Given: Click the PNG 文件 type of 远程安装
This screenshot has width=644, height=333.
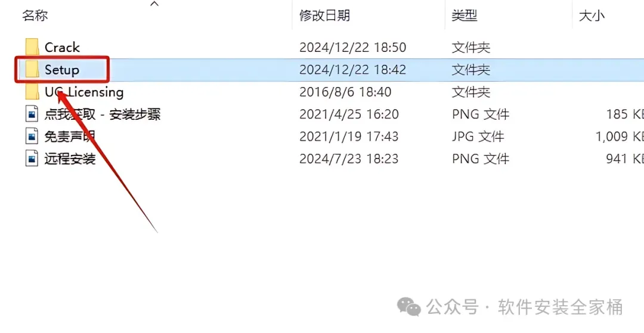Looking at the screenshot, I should point(481,158).
